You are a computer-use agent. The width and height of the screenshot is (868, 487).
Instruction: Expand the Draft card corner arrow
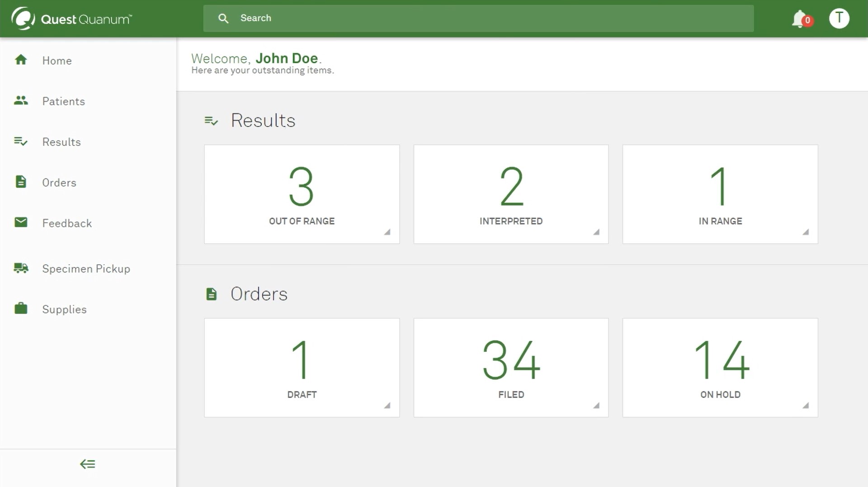(x=387, y=405)
